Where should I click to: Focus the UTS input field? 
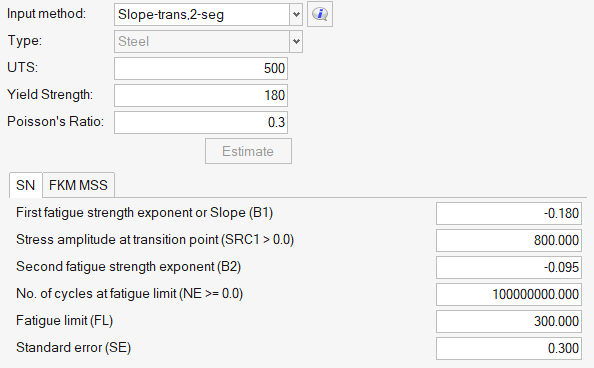[201, 68]
